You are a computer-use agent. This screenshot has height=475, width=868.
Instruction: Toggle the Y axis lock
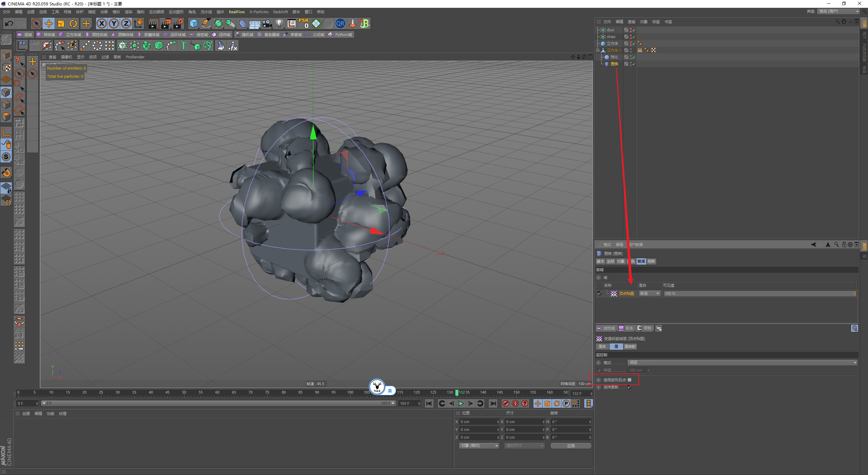pos(114,23)
